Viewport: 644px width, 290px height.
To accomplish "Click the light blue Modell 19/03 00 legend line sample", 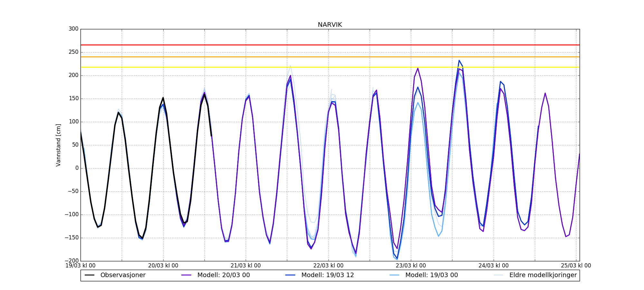I will coord(394,275).
